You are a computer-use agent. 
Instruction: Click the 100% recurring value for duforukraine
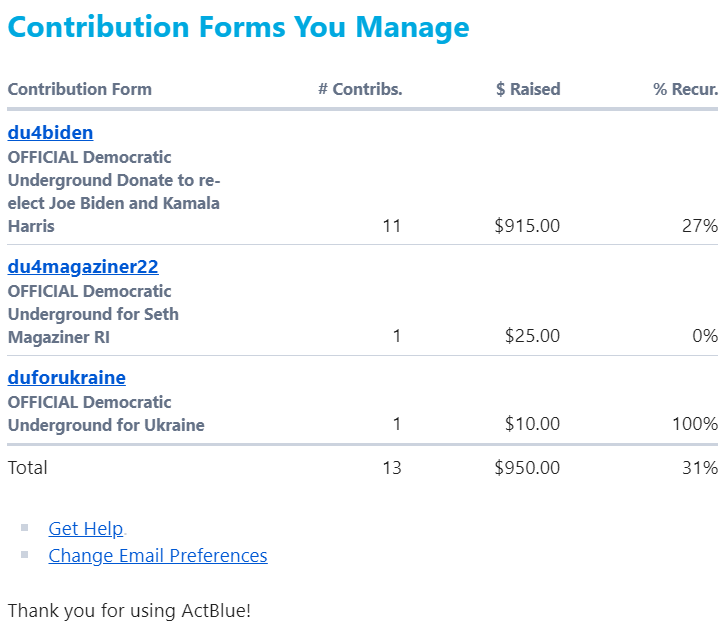click(x=695, y=425)
